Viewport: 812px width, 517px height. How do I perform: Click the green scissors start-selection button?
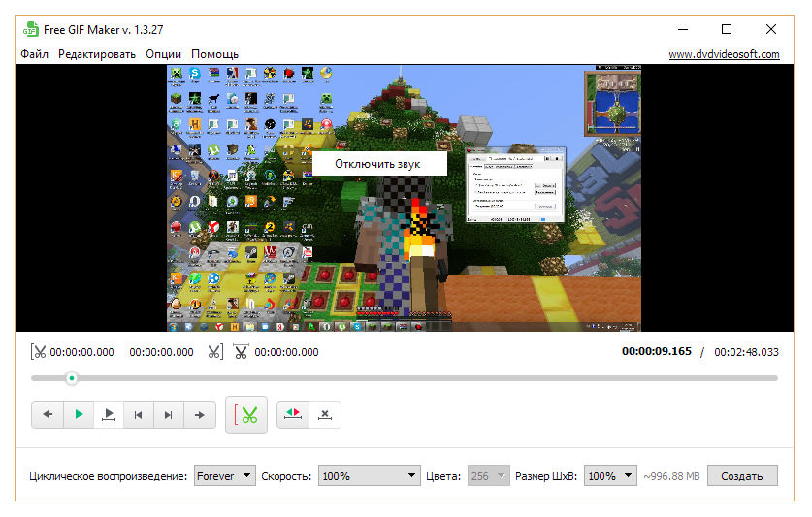pos(246,414)
